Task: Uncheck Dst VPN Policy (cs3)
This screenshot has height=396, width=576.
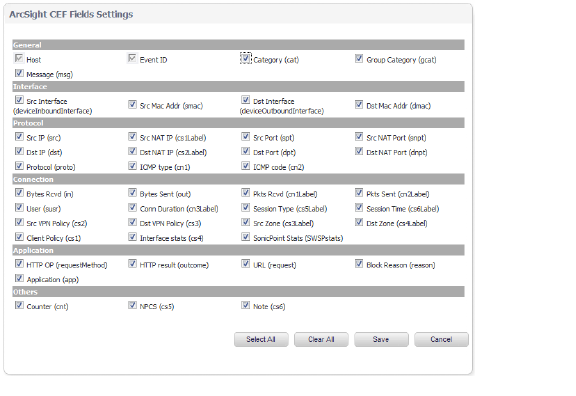Action: (132, 222)
